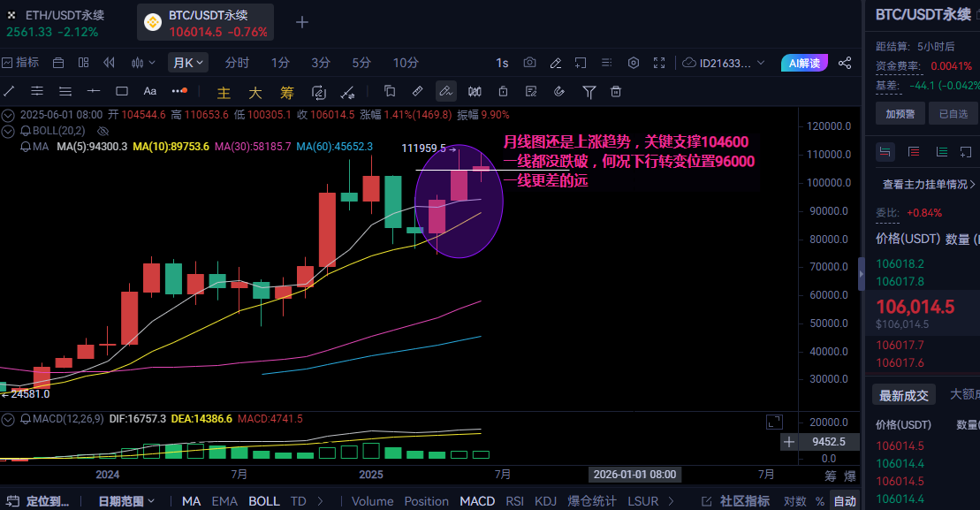Select the trend line drawing tool
The image size is (980, 510).
point(10,91)
